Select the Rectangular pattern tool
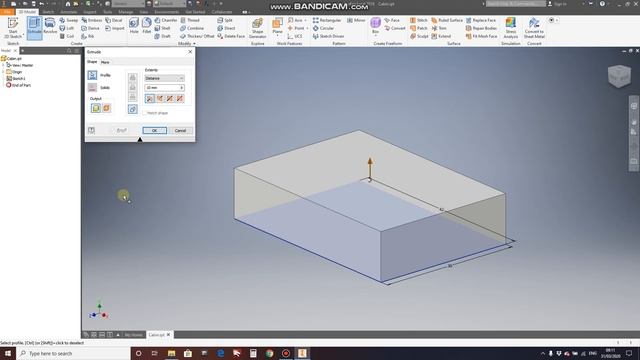Screen dimensions: 640x360 pyautogui.click(x=327, y=20)
